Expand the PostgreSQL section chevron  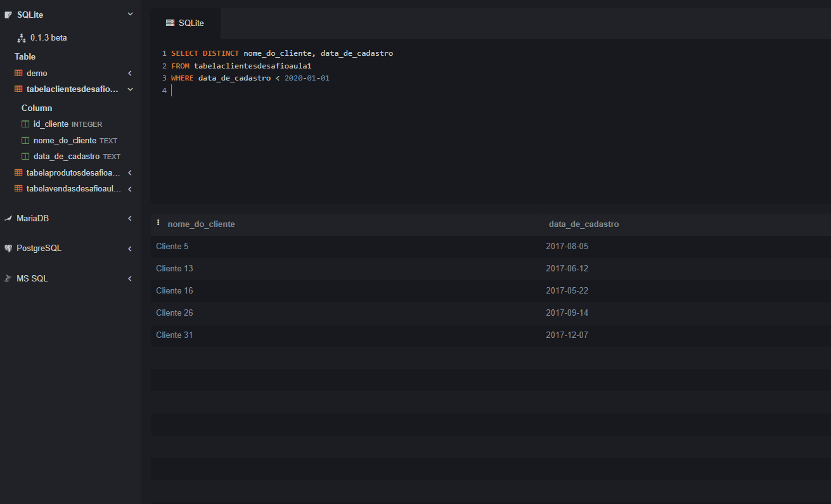pos(130,249)
